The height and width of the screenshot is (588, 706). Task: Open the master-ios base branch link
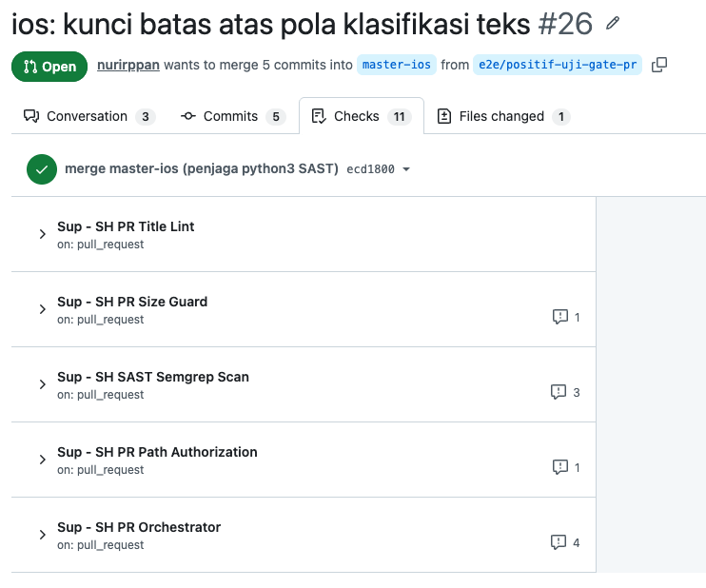[397, 65]
